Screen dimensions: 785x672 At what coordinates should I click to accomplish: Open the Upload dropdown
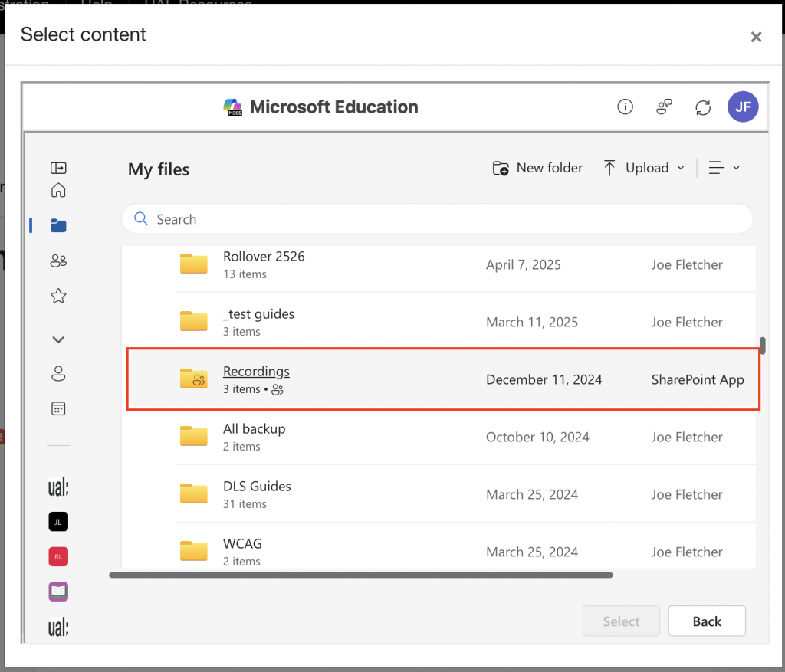644,168
